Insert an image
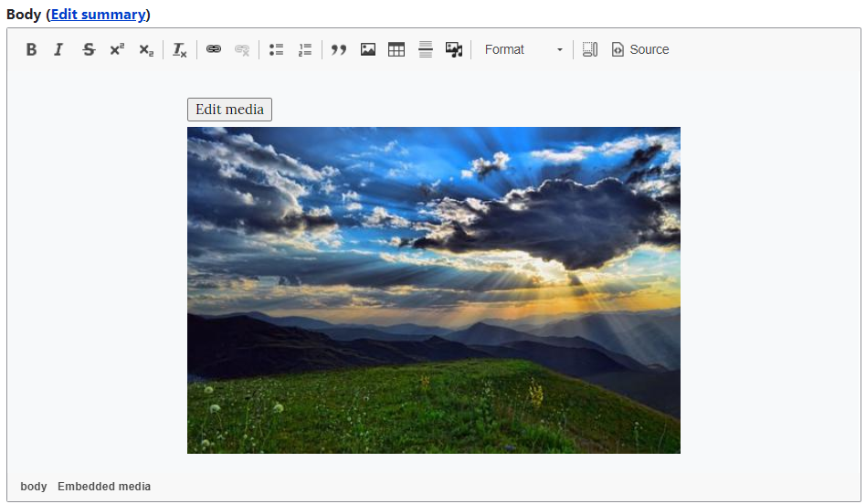The height and width of the screenshot is (504, 866). tap(368, 49)
